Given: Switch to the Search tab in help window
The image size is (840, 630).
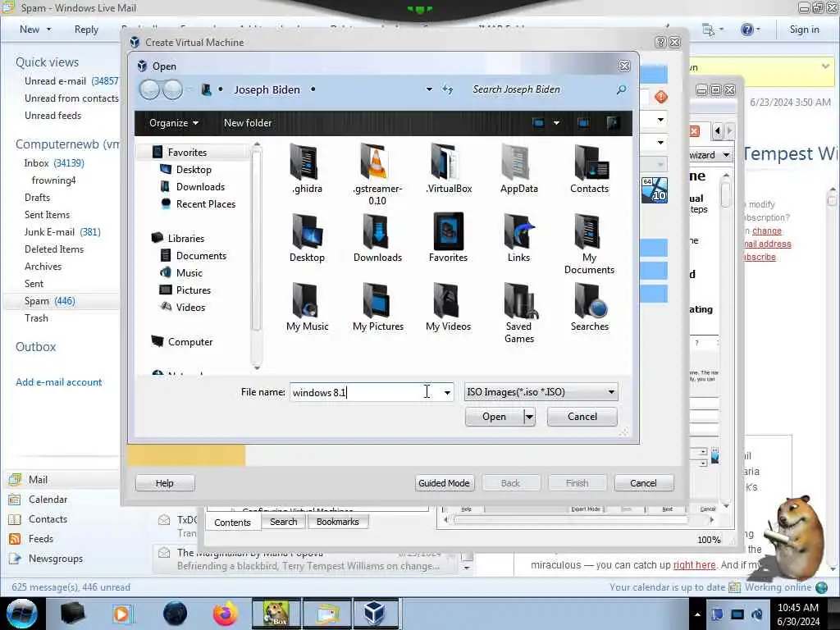Looking at the screenshot, I should pyautogui.click(x=283, y=522).
